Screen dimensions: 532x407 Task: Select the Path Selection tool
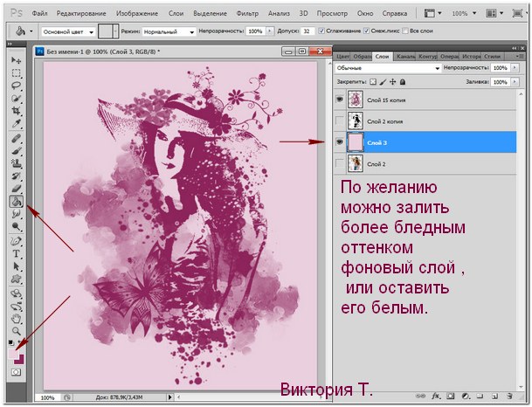(16, 266)
